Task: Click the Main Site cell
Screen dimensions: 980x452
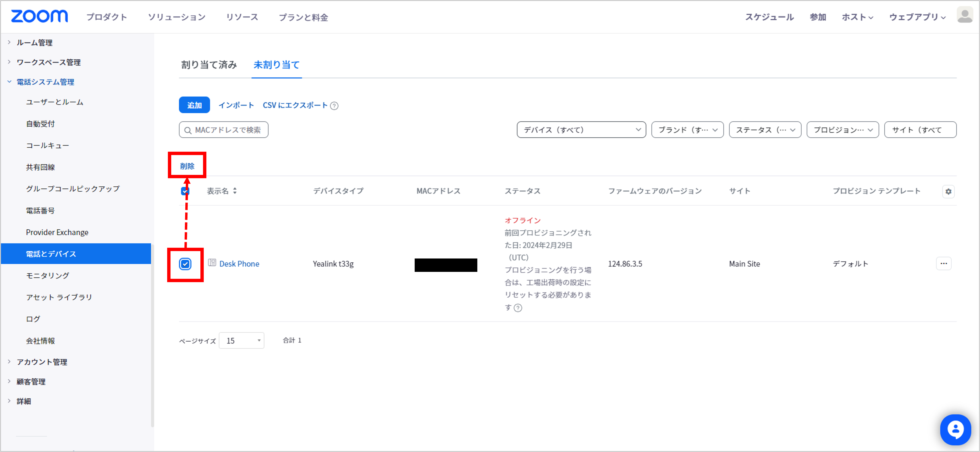Action: (744, 264)
